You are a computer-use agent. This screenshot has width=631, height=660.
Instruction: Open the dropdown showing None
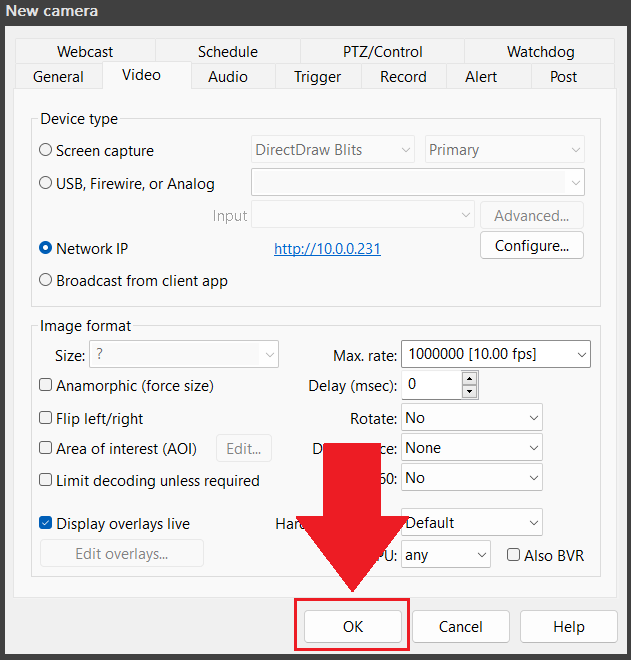point(471,447)
